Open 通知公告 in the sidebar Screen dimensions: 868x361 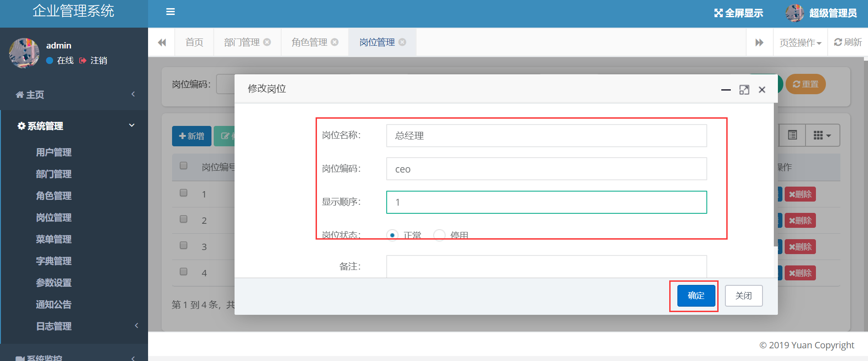54,304
